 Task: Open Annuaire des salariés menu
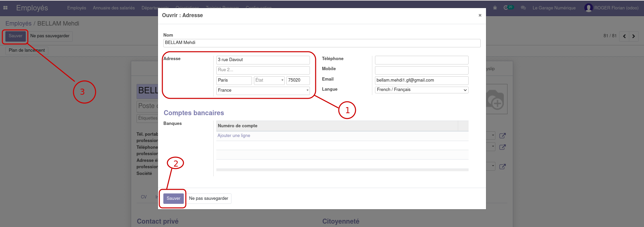[114, 8]
